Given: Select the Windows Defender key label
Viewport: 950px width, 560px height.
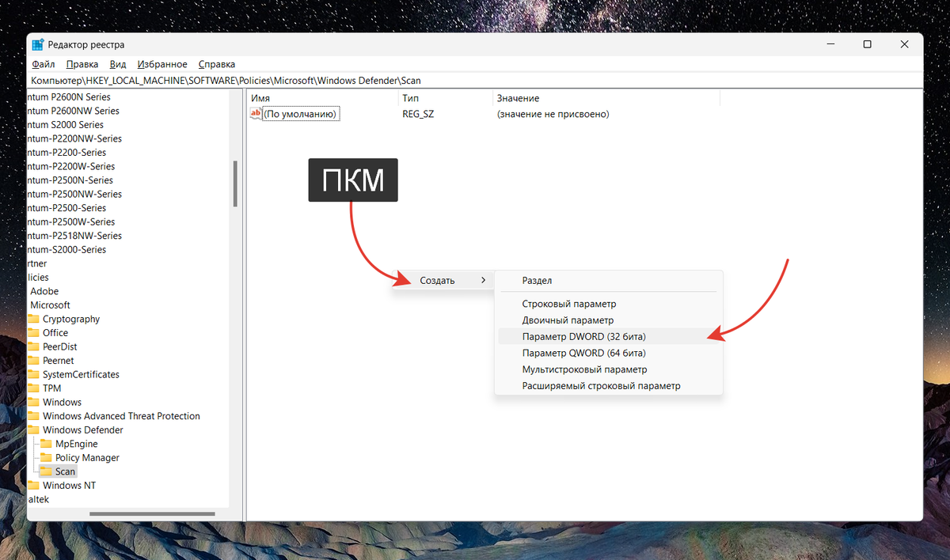Looking at the screenshot, I should [x=83, y=430].
